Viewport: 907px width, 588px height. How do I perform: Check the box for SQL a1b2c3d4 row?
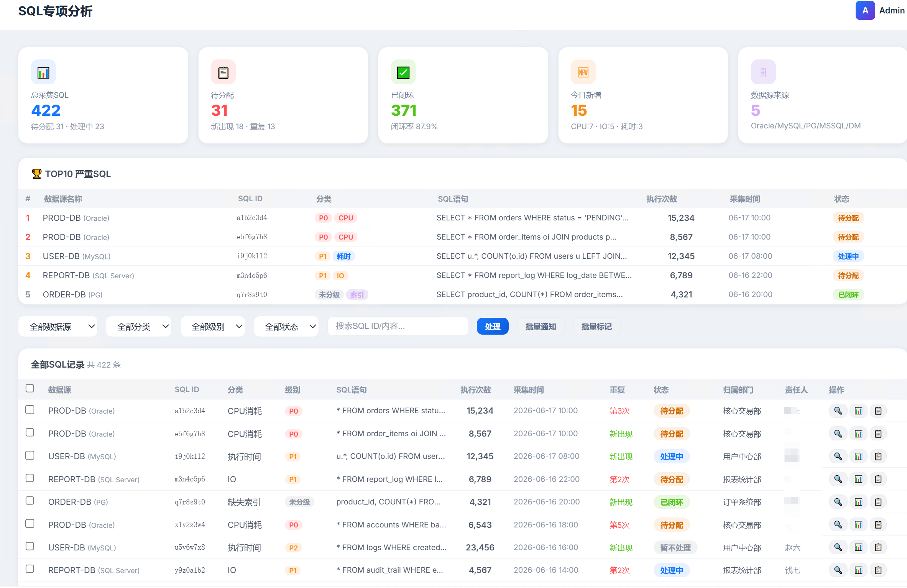coord(30,410)
